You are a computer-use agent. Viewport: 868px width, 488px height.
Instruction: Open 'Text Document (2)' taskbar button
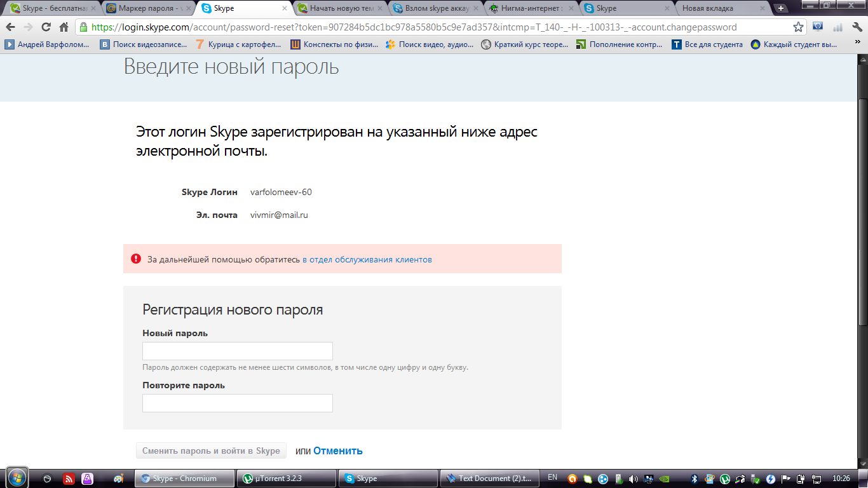coord(490,478)
